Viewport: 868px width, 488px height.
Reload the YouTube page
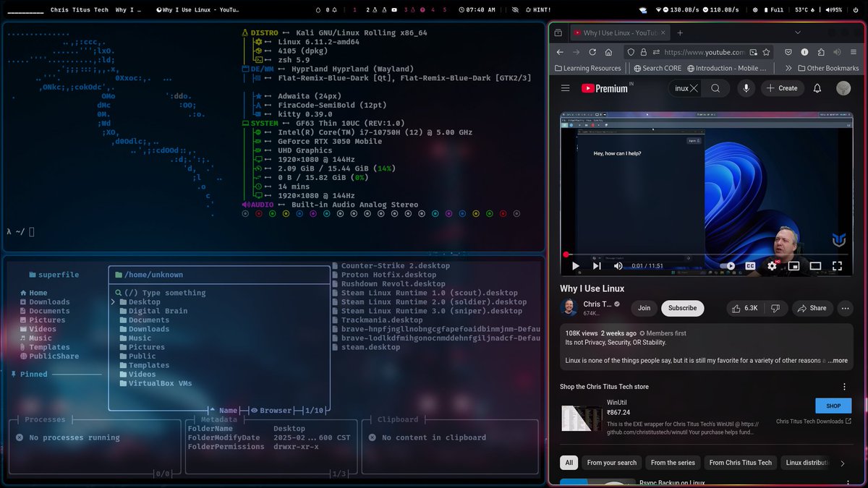pos(592,52)
